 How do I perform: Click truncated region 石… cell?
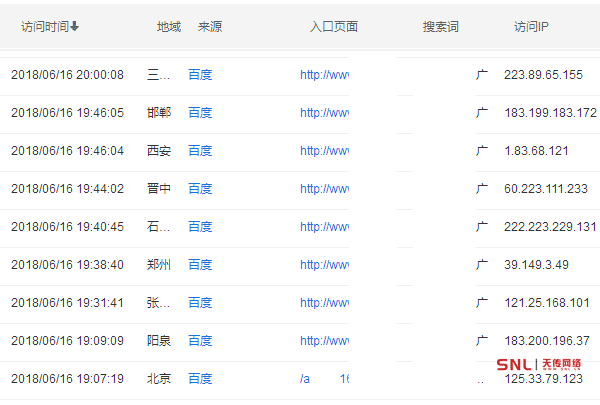158,227
